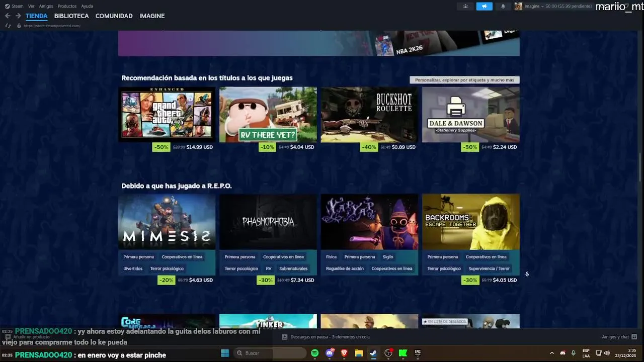Click the padlock icon beside the URL
The height and width of the screenshot is (362, 644).
(x=19, y=26)
